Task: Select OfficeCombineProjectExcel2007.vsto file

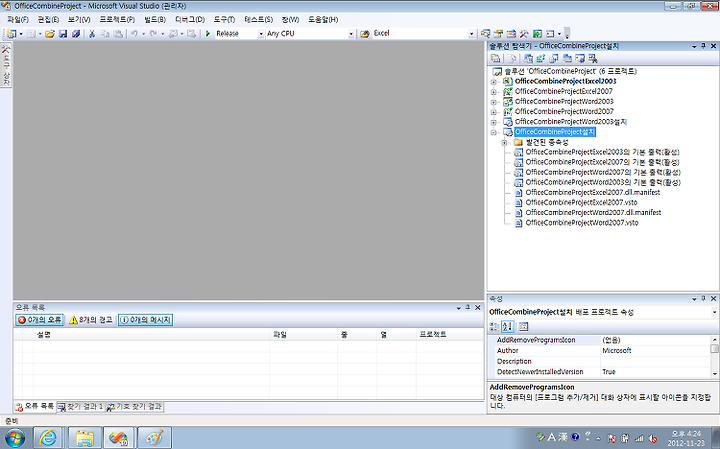Action: tap(581, 202)
